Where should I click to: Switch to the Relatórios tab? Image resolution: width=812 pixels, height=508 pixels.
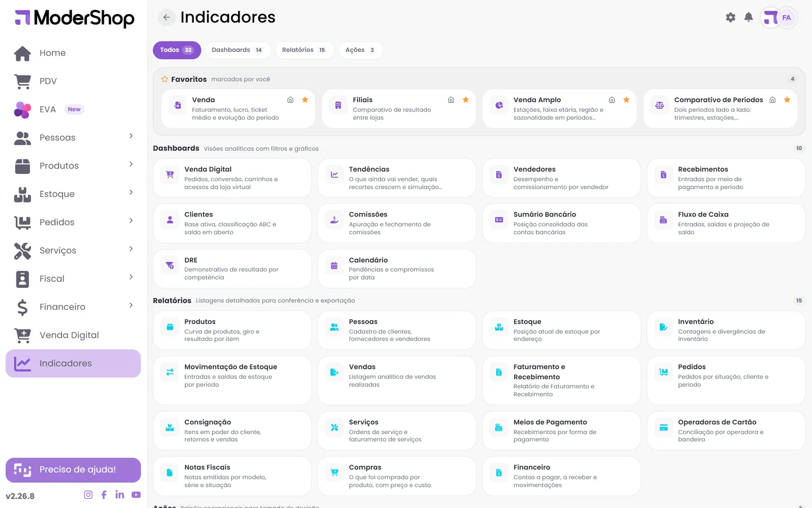(x=304, y=50)
